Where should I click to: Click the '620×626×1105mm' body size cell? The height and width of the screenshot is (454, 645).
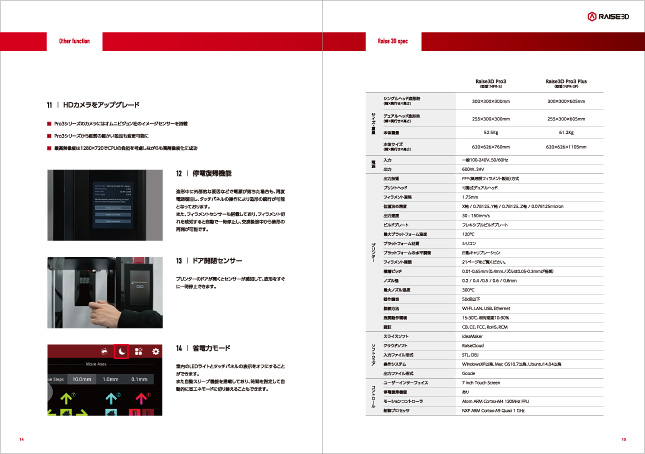pyautogui.click(x=566, y=147)
